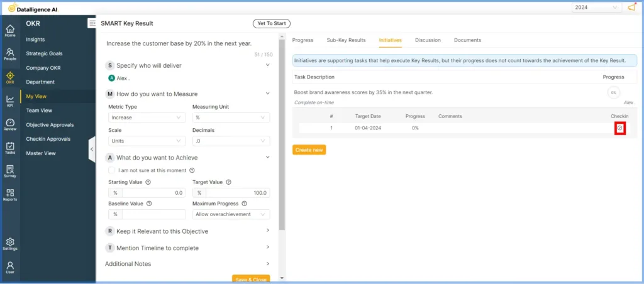Switch to the Progress tab
This screenshot has width=644, height=284.
(x=303, y=40)
